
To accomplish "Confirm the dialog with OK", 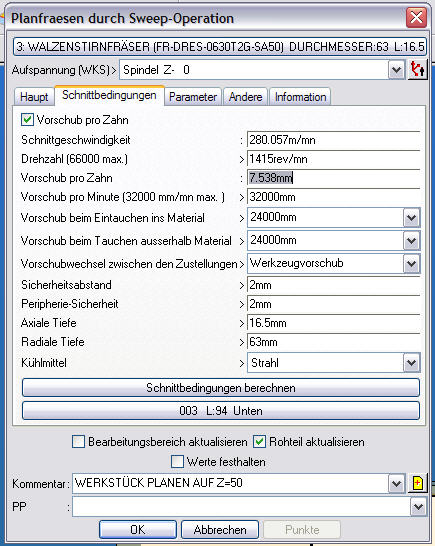I will 138,530.
